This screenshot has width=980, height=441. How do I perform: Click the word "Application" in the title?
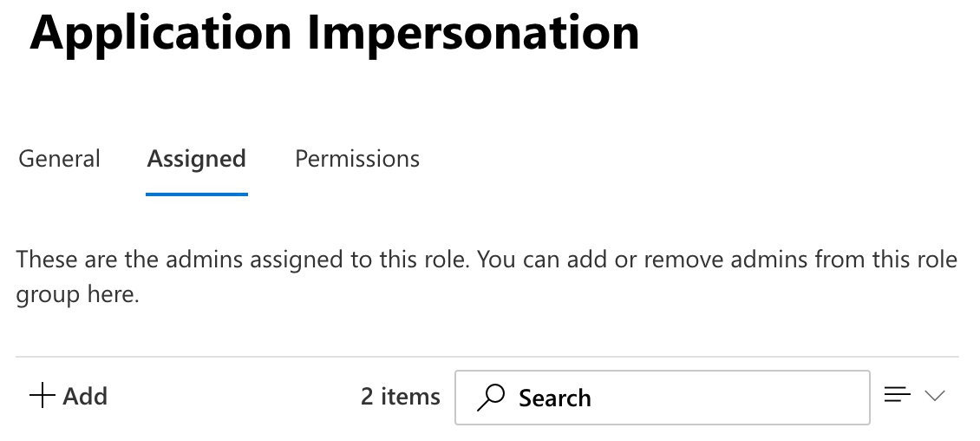160,32
